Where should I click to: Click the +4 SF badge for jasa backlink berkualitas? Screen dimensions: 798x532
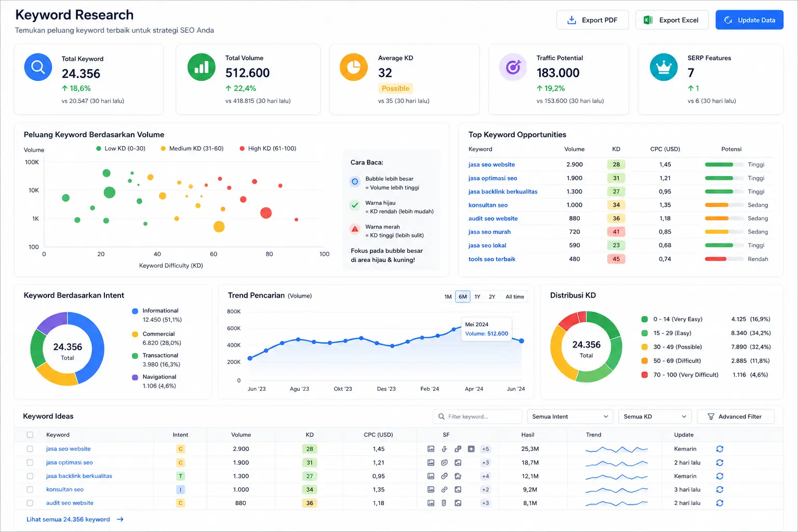tap(485, 476)
